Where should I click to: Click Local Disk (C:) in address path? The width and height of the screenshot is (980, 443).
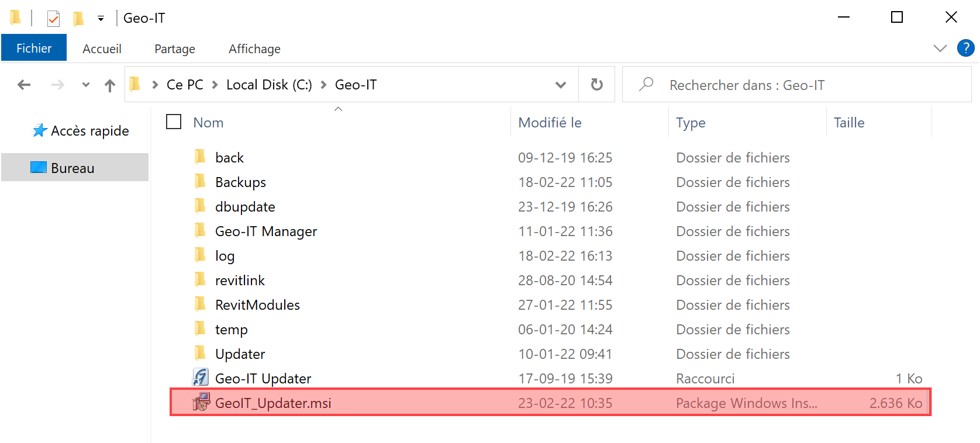[269, 85]
